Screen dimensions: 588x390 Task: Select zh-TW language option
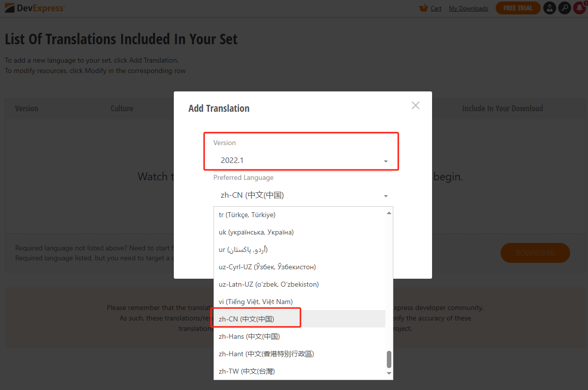247,371
